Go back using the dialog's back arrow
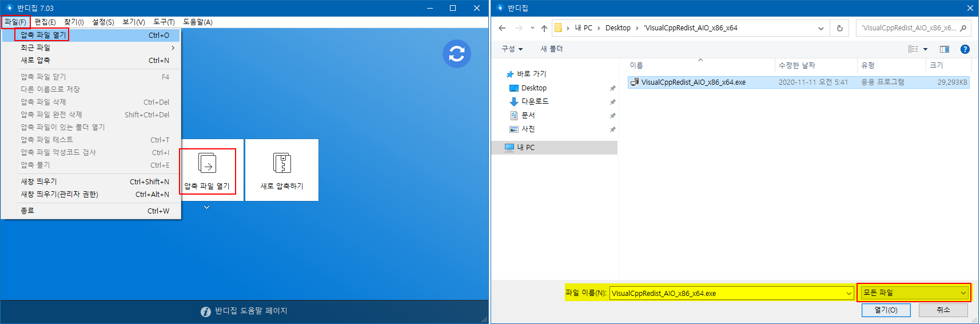The width and height of the screenshot is (980, 324). coord(502,28)
